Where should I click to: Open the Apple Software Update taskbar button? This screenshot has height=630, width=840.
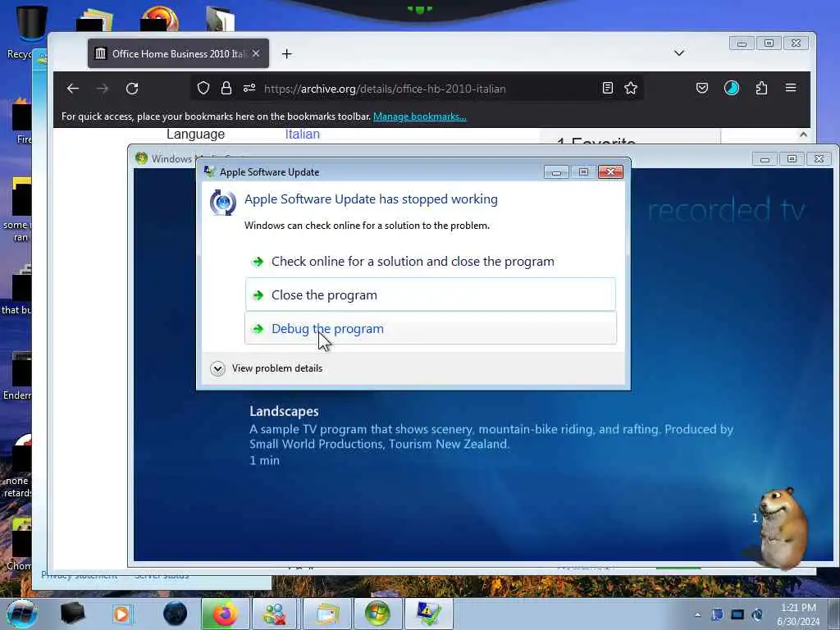coord(429,614)
